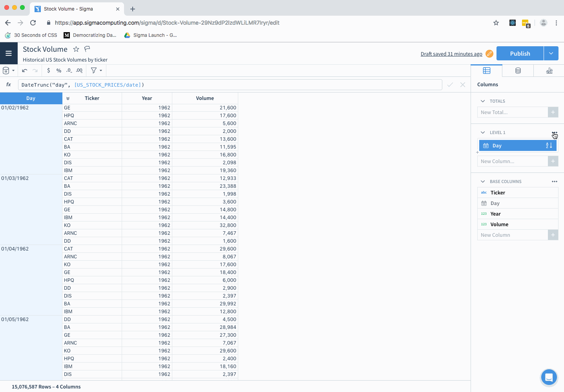Viewport: 564px width, 392px height.
Task: Apply percent format
Action: (x=59, y=71)
